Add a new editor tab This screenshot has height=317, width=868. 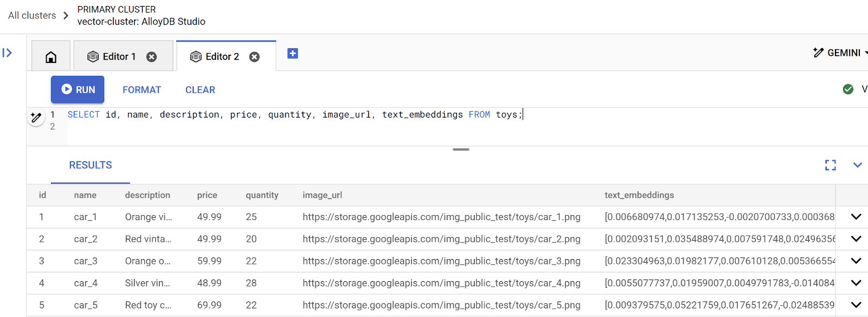point(292,54)
